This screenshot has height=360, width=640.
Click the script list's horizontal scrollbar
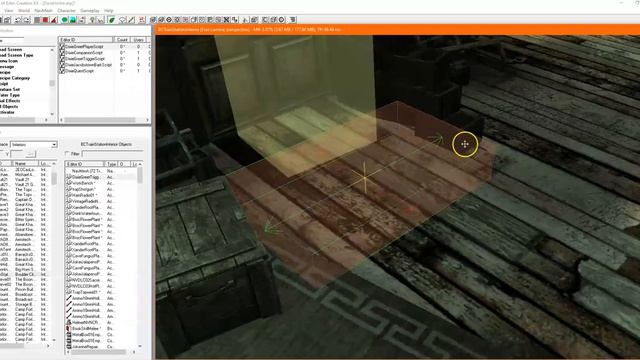pyautogui.click(x=100, y=120)
